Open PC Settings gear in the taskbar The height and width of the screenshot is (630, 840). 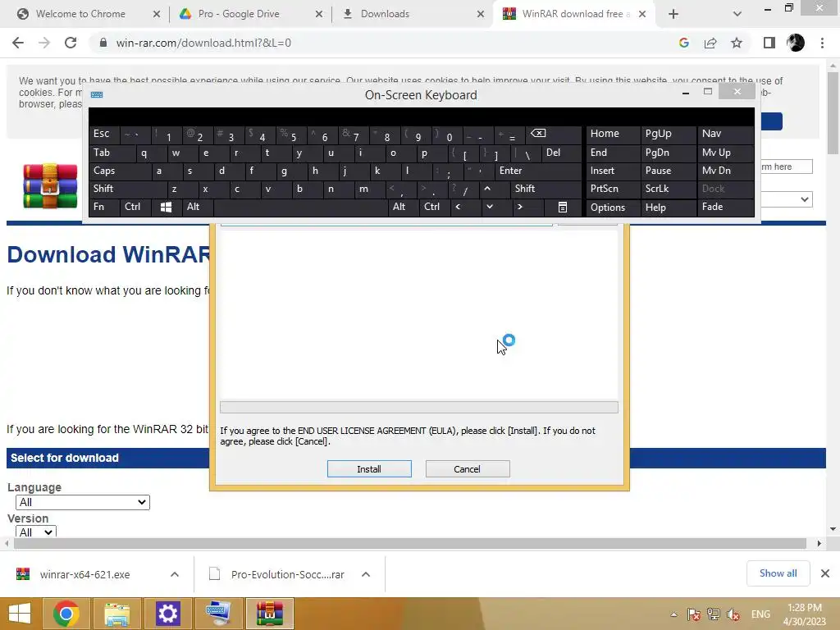pos(167,614)
